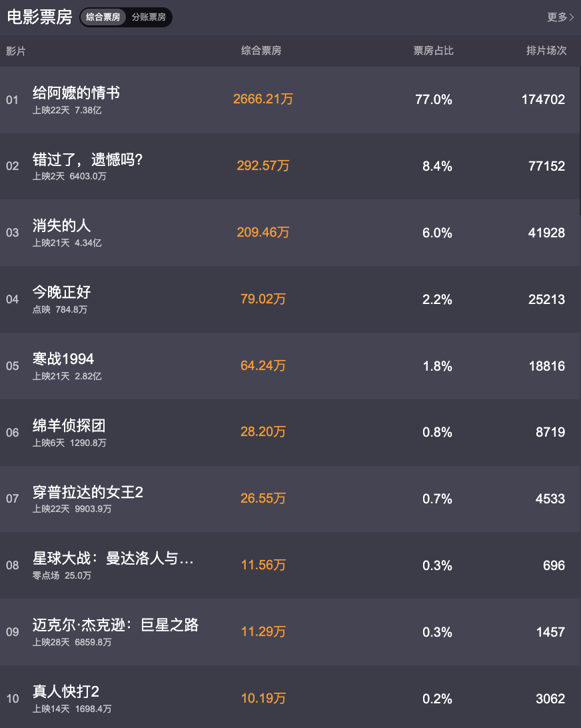Open movie 错过了，遗憾吗?
The height and width of the screenshot is (728, 581).
tap(87, 160)
